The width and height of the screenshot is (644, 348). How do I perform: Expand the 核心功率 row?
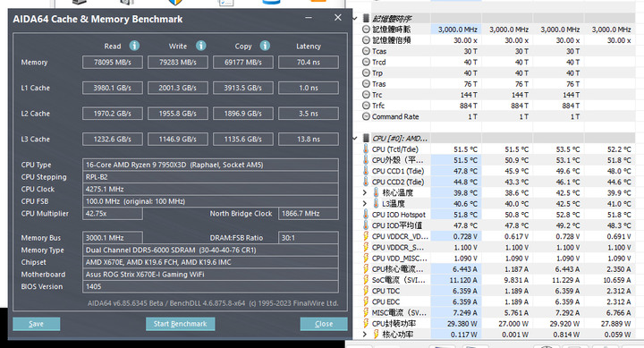[365, 335]
